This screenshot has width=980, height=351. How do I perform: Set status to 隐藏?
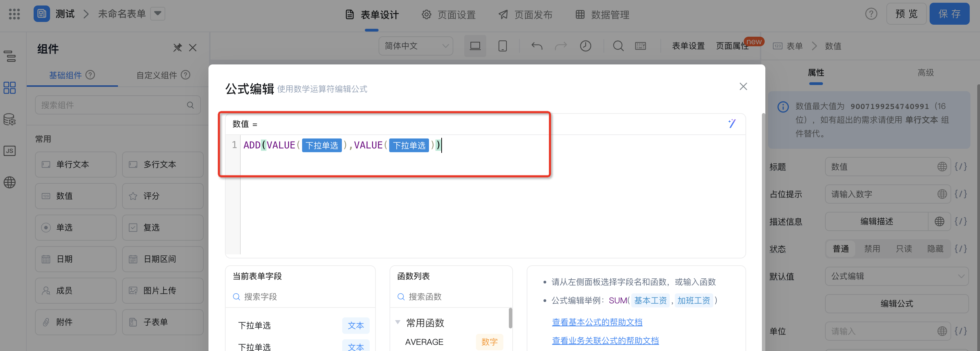tap(935, 249)
